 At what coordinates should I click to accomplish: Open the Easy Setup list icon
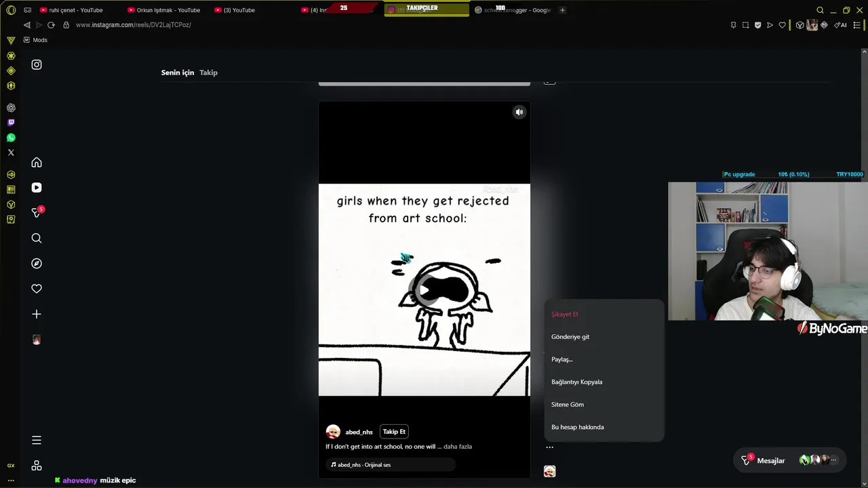tap(859, 25)
